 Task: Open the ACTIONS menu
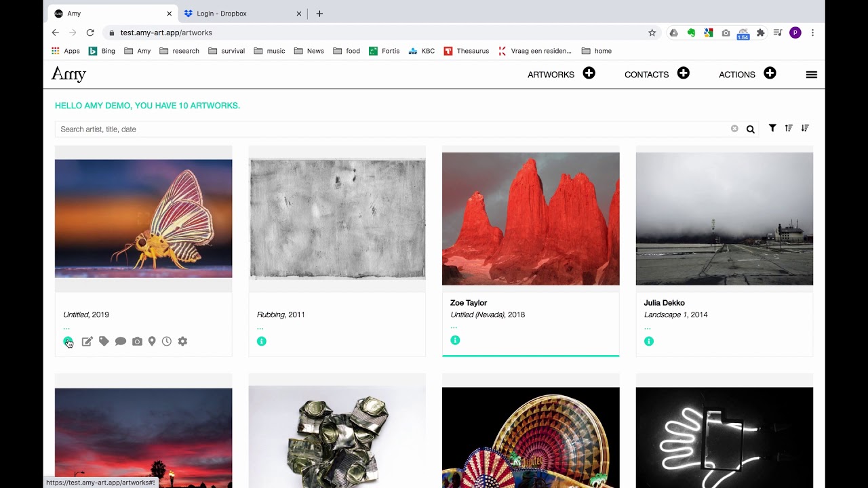pyautogui.click(x=737, y=75)
